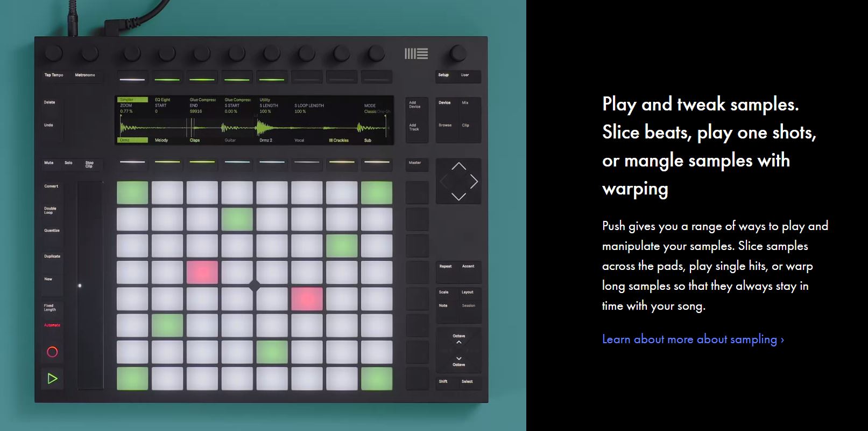Image resolution: width=868 pixels, height=431 pixels.
Task: Click the knob above Metronome
Action: click(89, 53)
